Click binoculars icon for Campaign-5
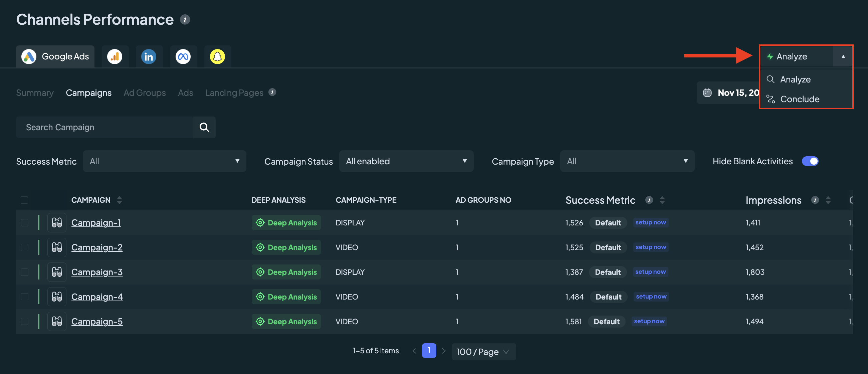The width and height of the screenshot is (868, 374). pos(57,322)
